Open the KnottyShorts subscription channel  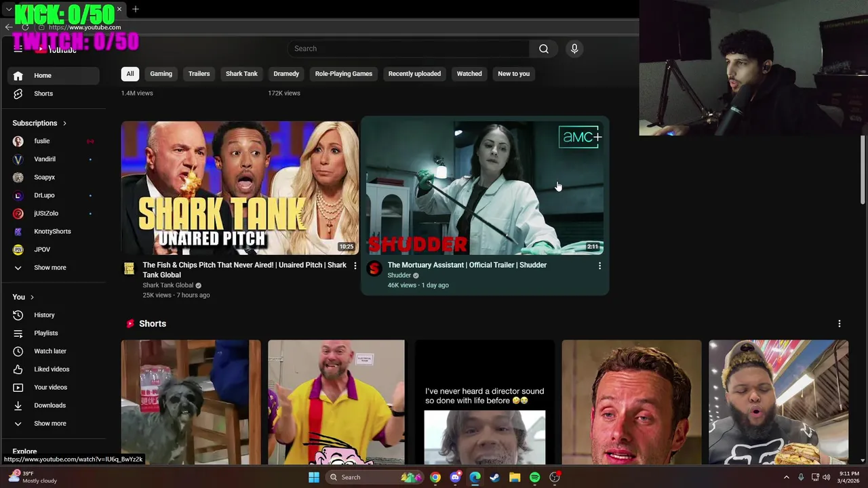click(x=54, y=231)
